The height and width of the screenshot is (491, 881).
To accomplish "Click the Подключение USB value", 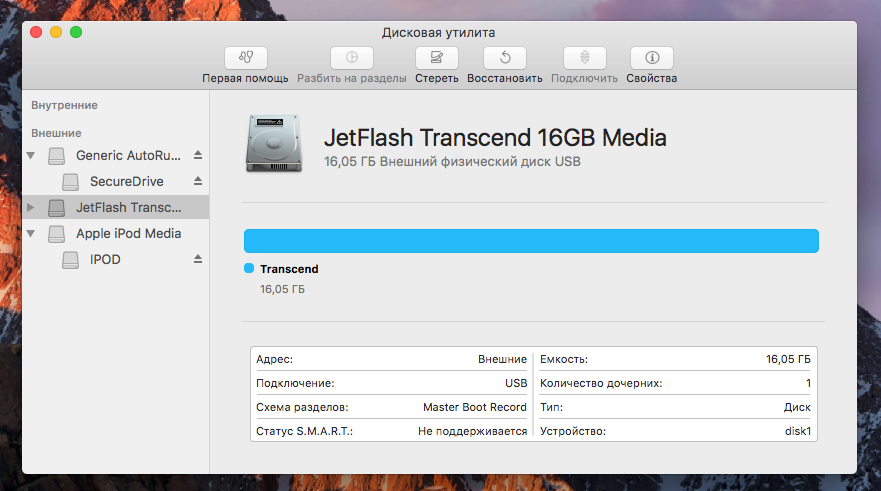I will 516,383.
